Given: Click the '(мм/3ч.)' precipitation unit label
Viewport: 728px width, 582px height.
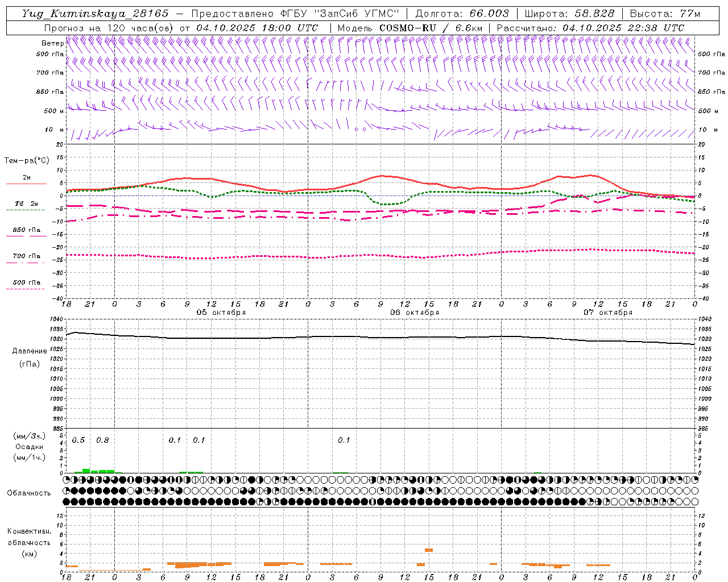Looking at the screenshot, I should pos(30,436).
